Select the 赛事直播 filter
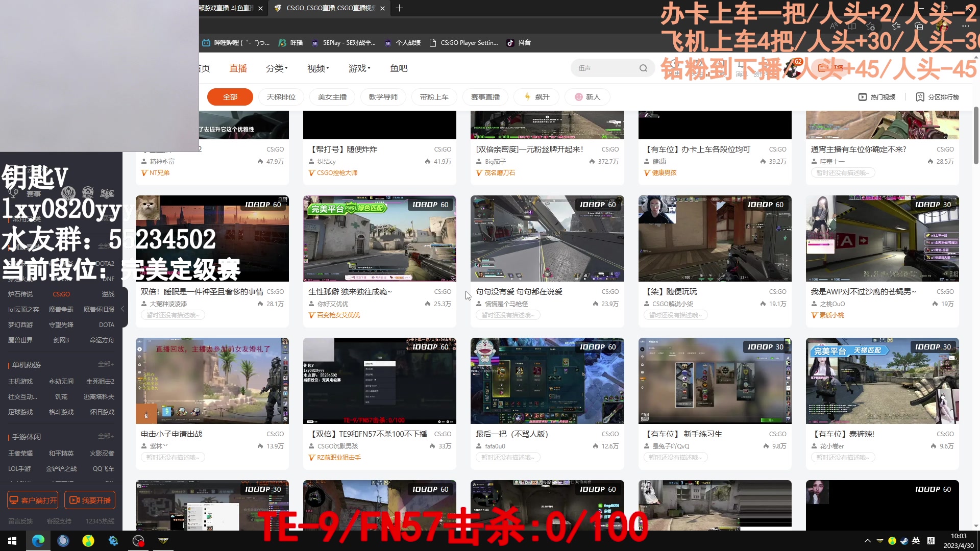This screenshot has width=980, height=551. pyautogui.click(x=485, y=97)
